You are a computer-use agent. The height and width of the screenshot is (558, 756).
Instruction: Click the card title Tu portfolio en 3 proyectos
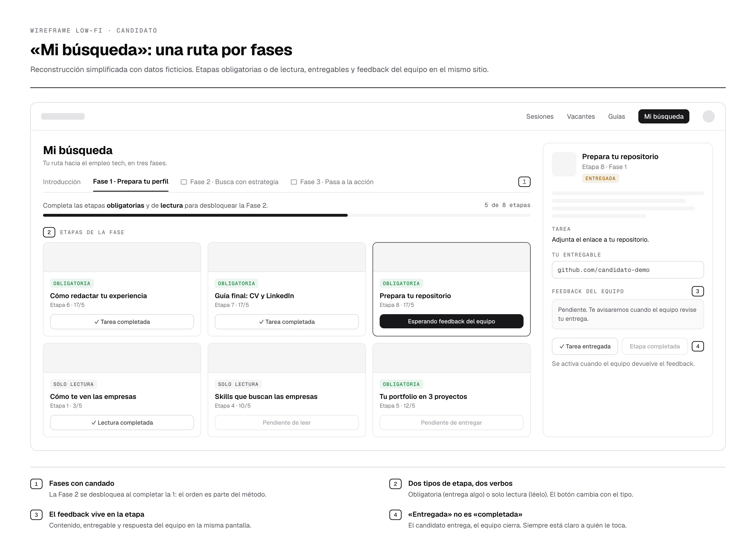(x=423, y=397)
